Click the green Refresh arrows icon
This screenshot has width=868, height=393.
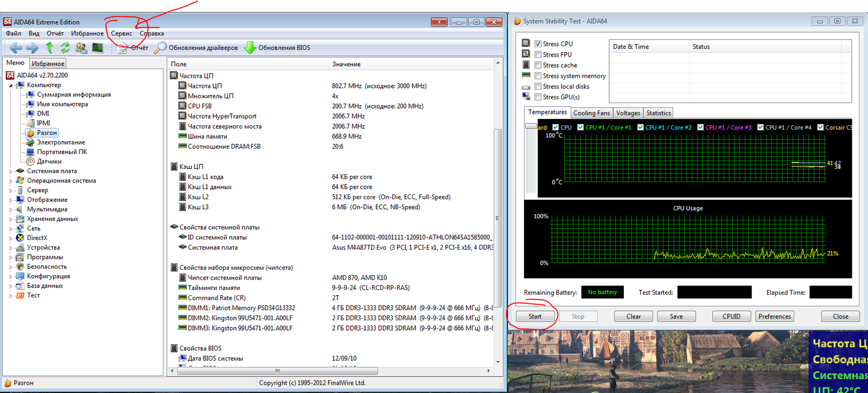click(x=65, y=48)
